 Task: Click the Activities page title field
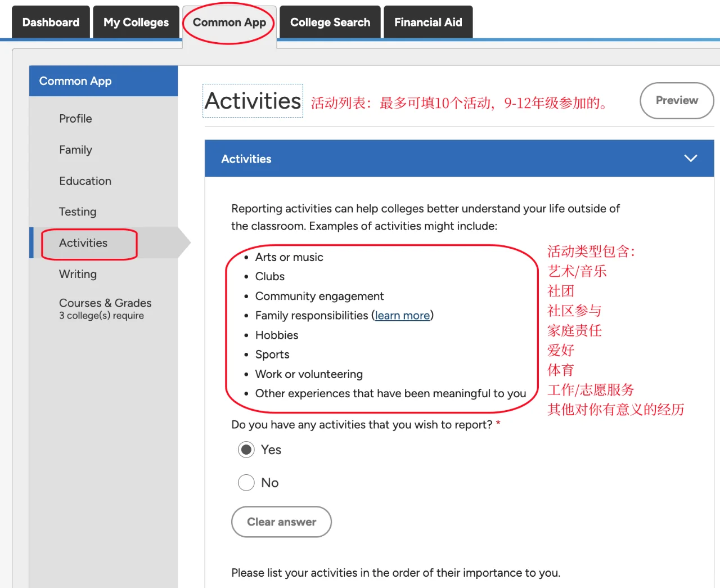253,101
